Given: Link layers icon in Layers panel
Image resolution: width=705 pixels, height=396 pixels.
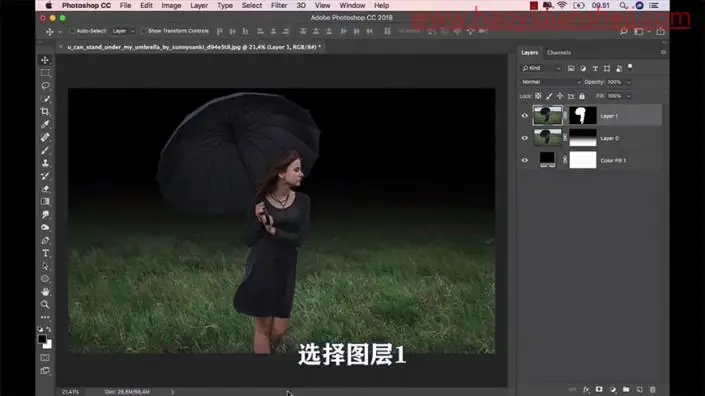Looking at the screenshot, I should pyautogui.click(x=572, y=389).
